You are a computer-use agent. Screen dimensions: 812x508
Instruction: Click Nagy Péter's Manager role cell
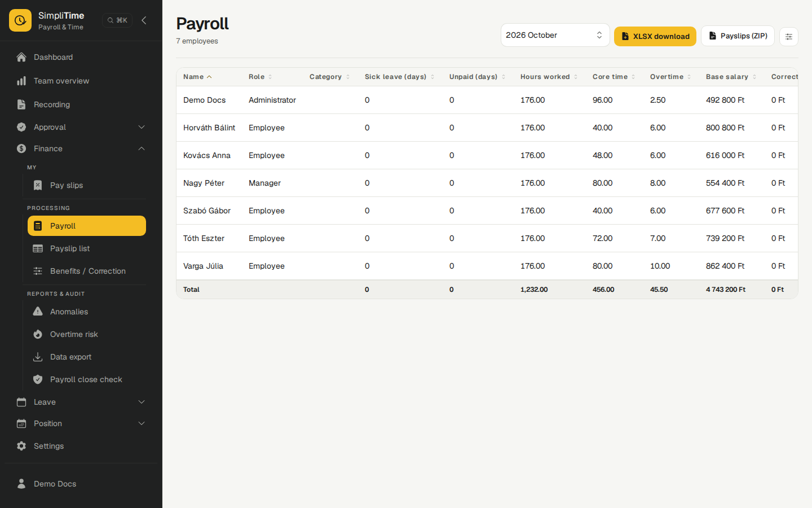(264, 183)
